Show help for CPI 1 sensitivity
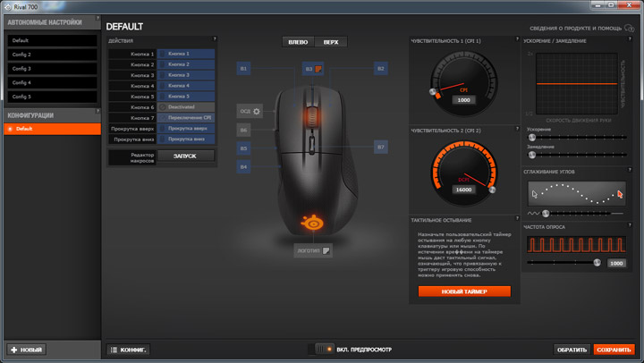Screen dimensions: 644x363 (517, 39)
